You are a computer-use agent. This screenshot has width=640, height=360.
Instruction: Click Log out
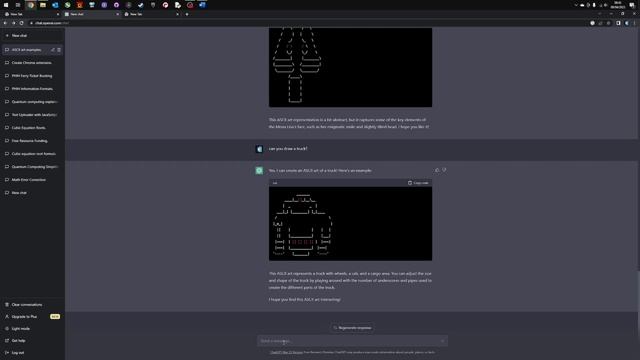pos(32,353)
